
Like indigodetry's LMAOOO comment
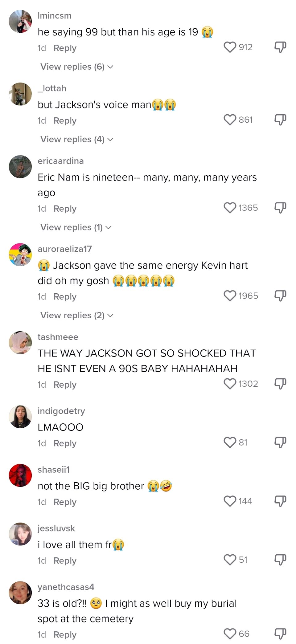230,442
